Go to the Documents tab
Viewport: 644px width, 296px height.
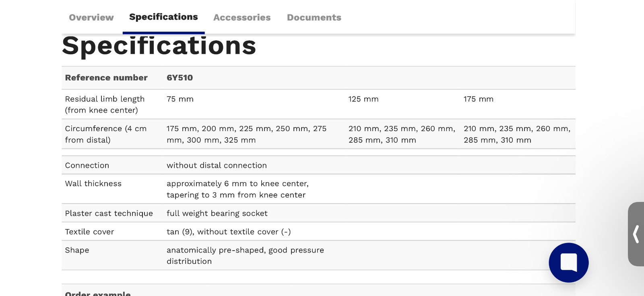(x=314, y=17)
